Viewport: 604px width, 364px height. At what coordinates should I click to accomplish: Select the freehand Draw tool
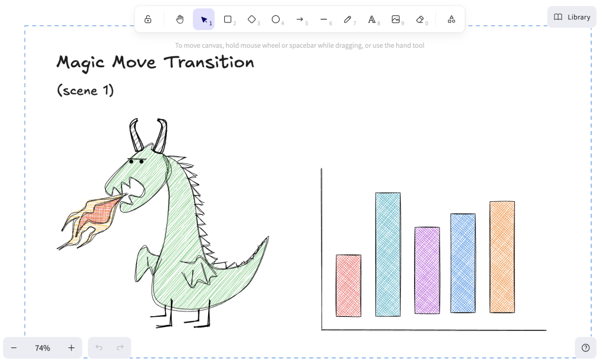coord(349,19)
